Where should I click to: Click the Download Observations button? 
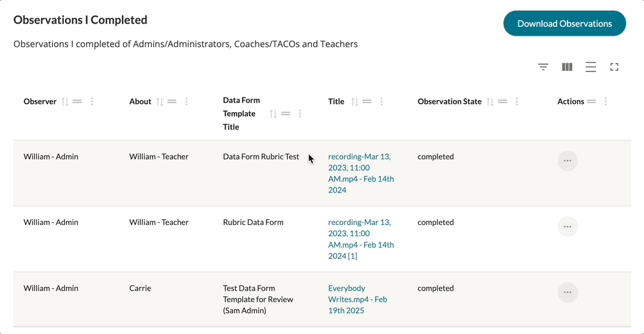point(564,24)
